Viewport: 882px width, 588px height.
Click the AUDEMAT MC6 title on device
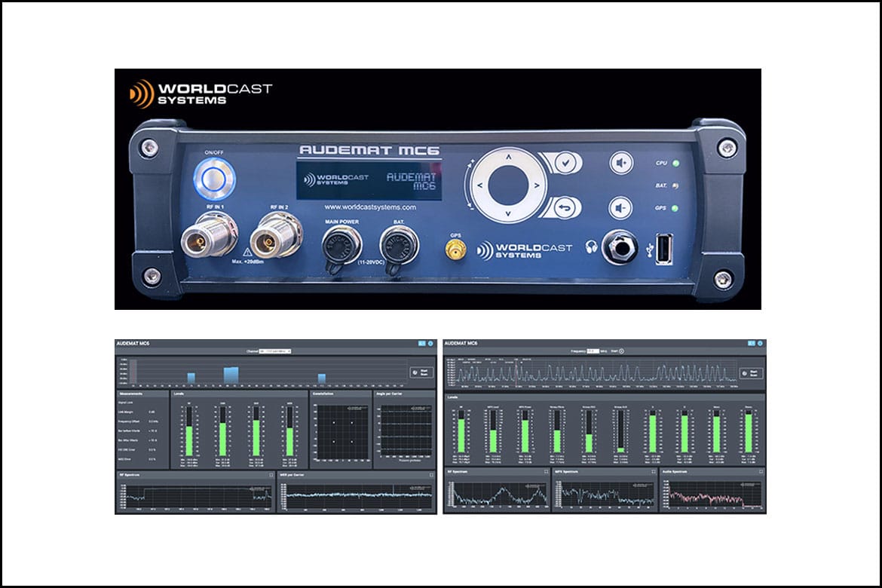(x=369, y=150)
